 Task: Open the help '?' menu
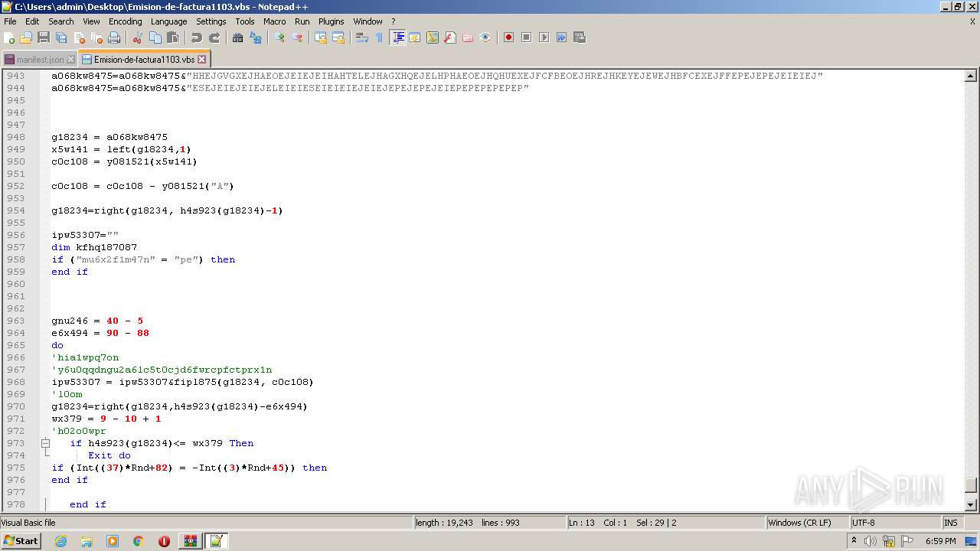pyautogui.click(x=394, y=21)
